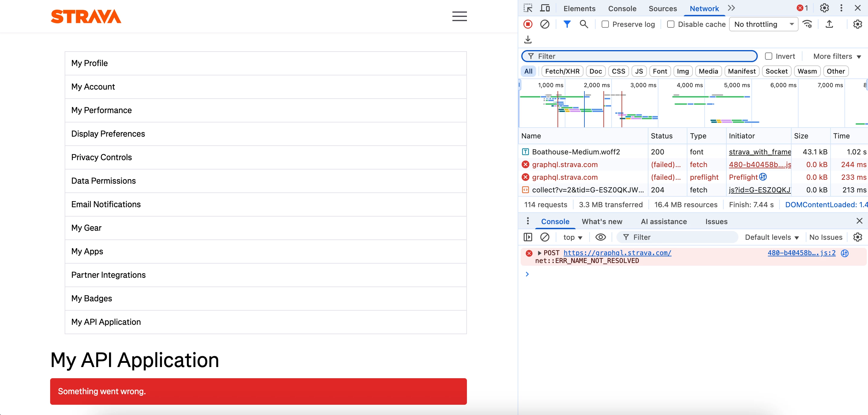Viewport: 868px width, 415px height.
Task: Stop recording network log
Action: (x=528, y=24)
